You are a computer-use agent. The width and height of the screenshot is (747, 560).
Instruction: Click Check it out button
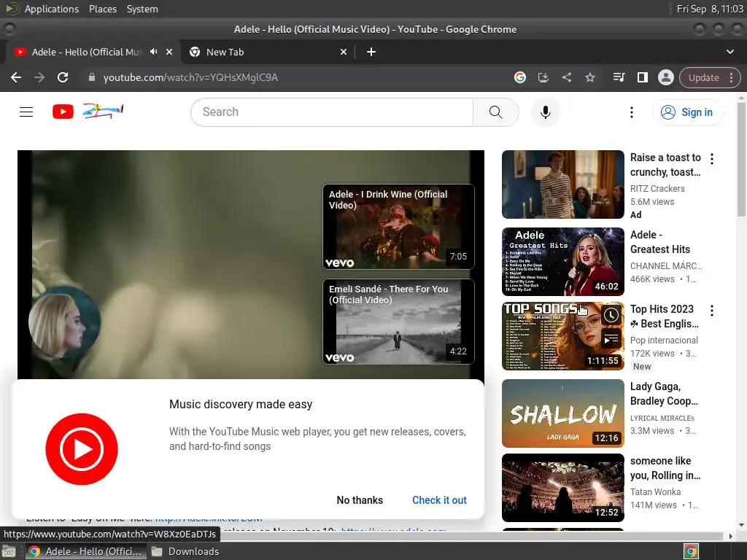(x=439, y=500)
